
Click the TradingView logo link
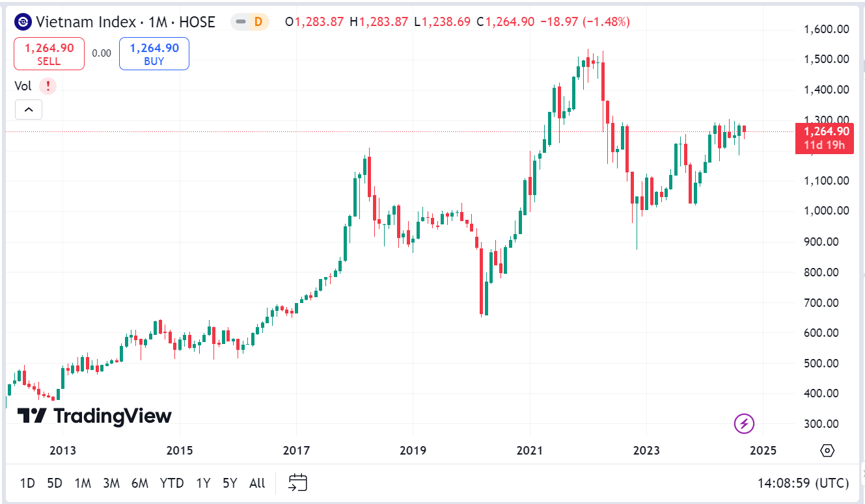94,416
